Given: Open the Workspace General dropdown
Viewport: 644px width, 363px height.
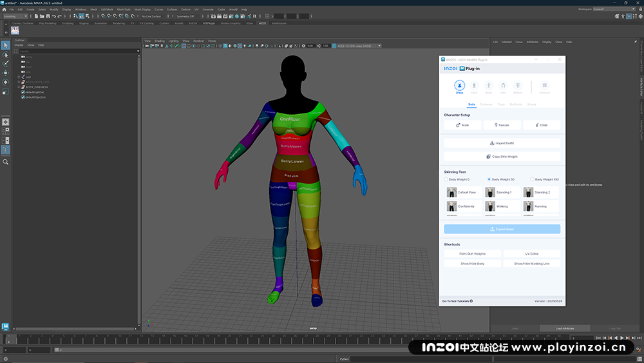Looking at the screenshot, I should (614, 9).
